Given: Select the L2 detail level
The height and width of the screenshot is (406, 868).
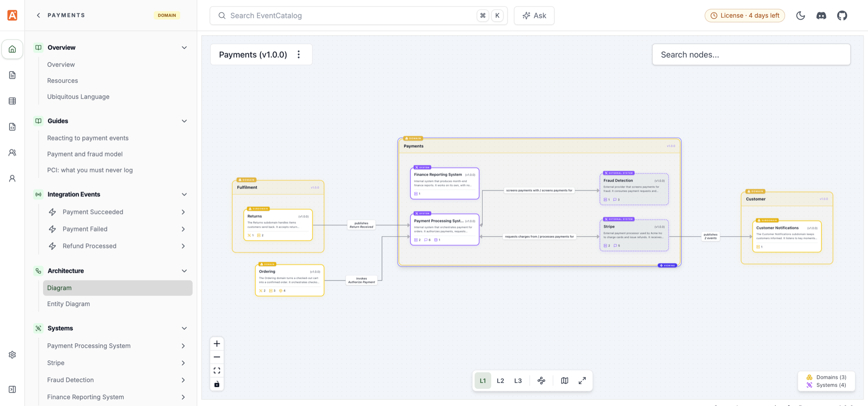Looking at the screenshot, I should (x=500, y=381).
